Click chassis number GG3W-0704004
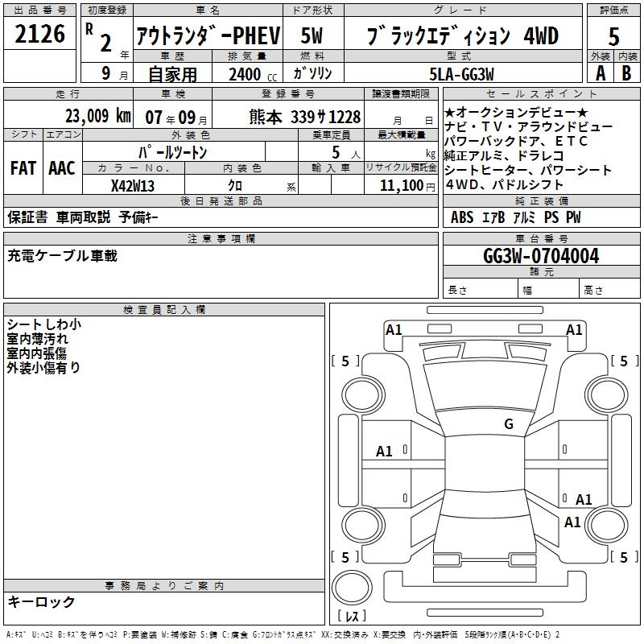Screen dimensions: 644x644 pyautogui.click(x=541, y=256)
